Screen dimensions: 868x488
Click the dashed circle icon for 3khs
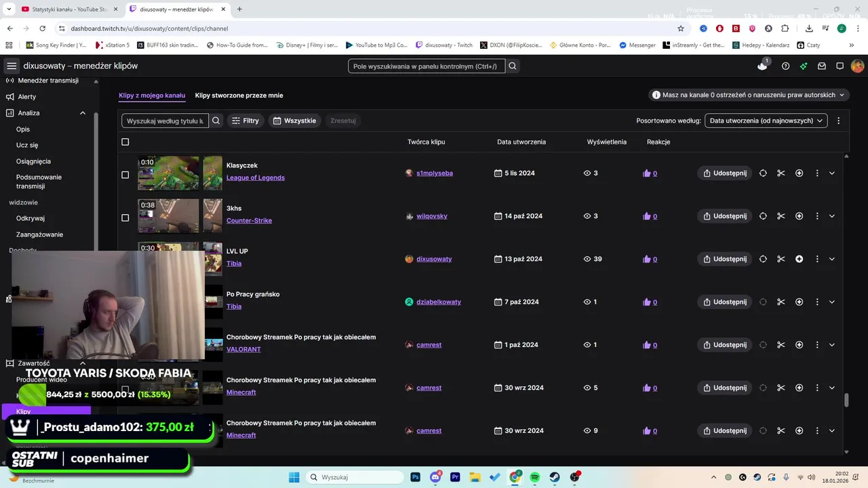point(763,216)
